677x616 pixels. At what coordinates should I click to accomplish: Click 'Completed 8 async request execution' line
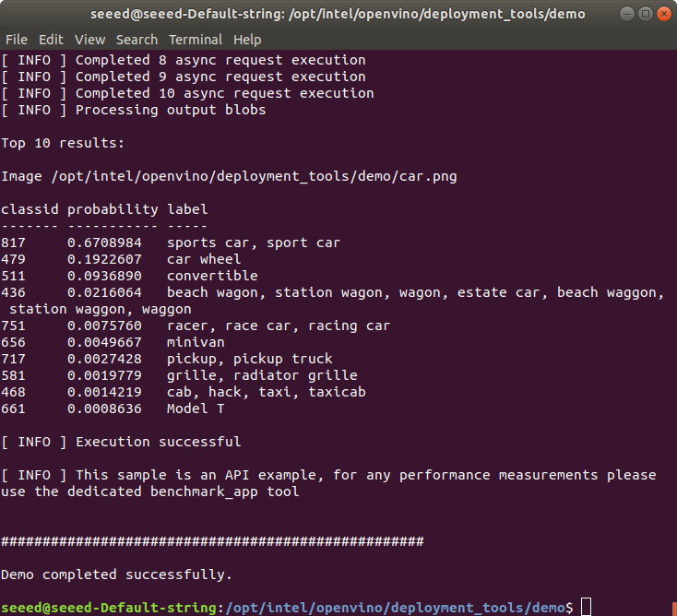pyautogui.click(x=184, y=60)
